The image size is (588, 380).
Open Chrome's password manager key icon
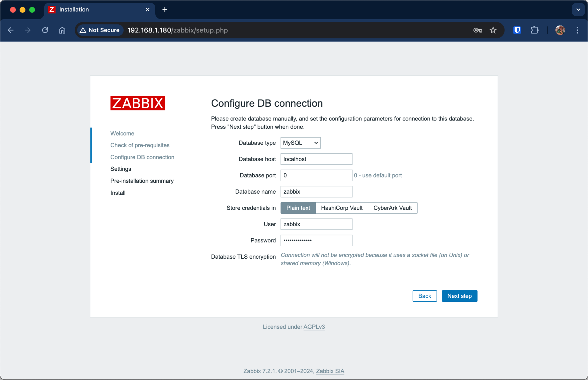(477, 30)
